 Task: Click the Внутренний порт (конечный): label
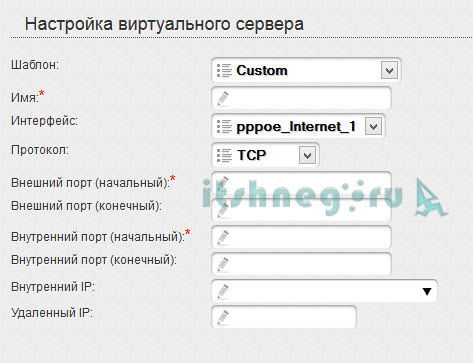(x=94, y=260)
